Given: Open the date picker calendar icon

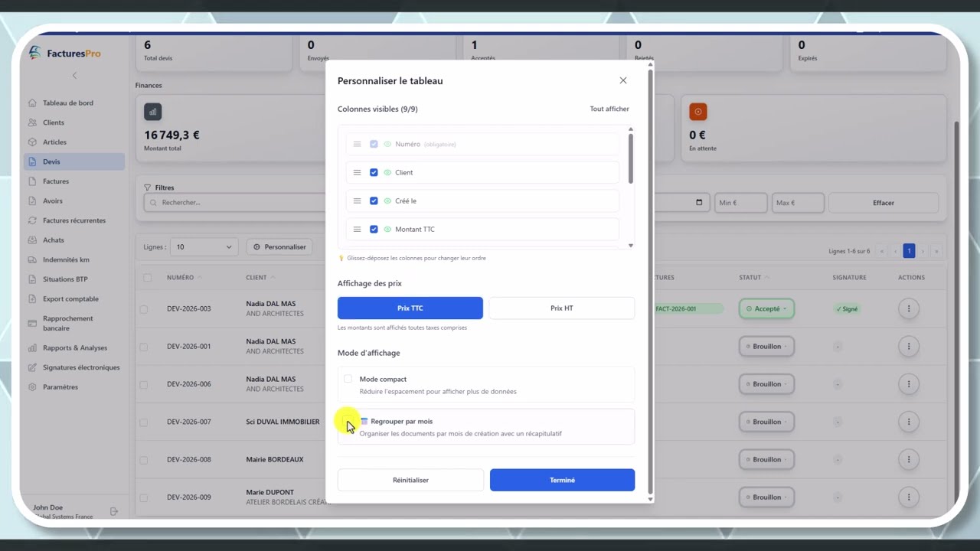Looking at the screenshot, I should click(699, 203).
